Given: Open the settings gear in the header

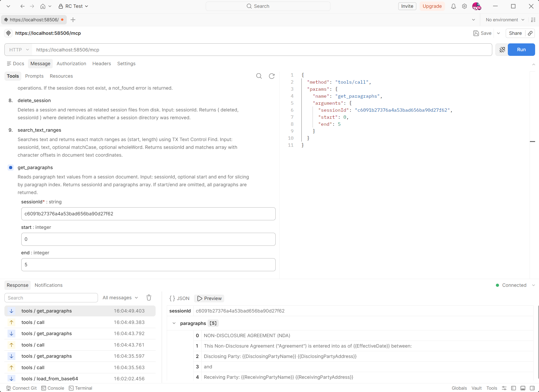Looking at the screenshot, I should click(x=464, y=6).
